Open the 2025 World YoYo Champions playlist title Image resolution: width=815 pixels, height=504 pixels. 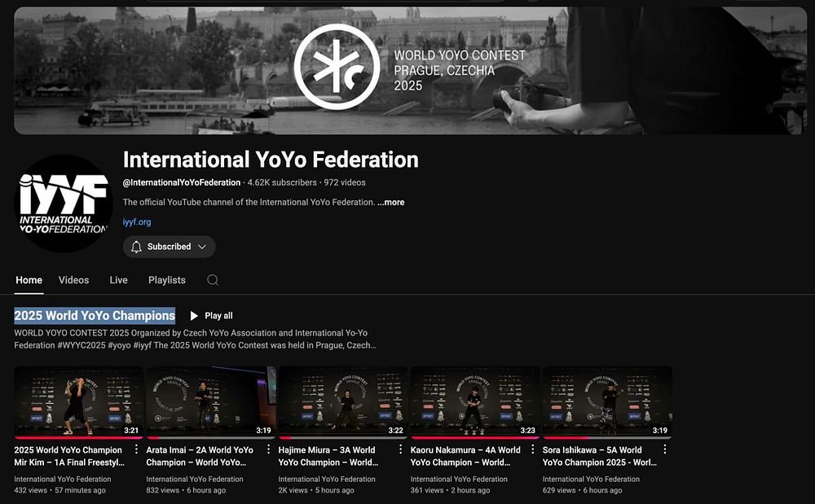(x=95, y=316)
